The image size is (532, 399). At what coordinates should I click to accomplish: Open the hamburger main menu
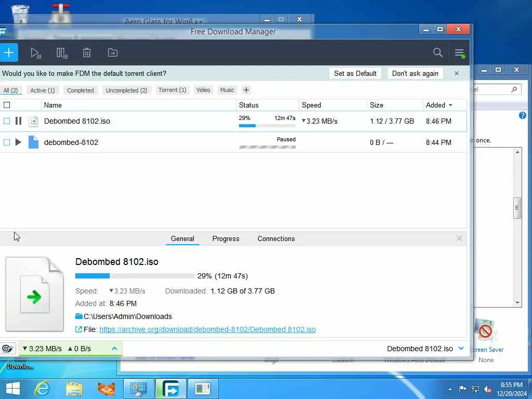(x=459, y=52)
